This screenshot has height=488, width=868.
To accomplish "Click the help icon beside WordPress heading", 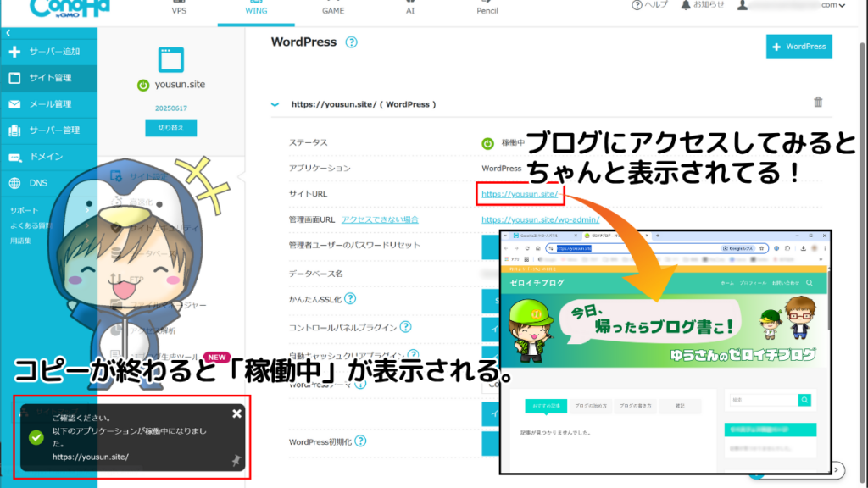I will [352, 42].
